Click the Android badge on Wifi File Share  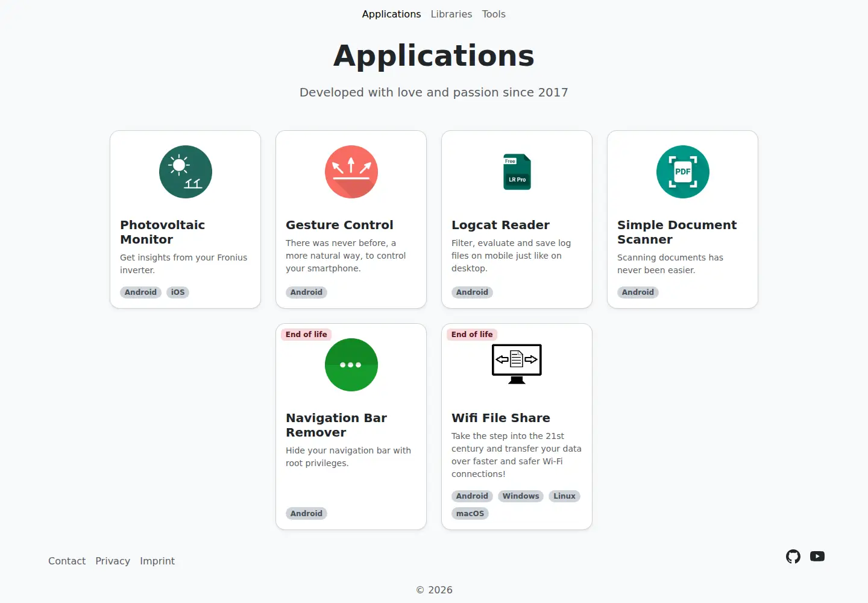point(472,496)
